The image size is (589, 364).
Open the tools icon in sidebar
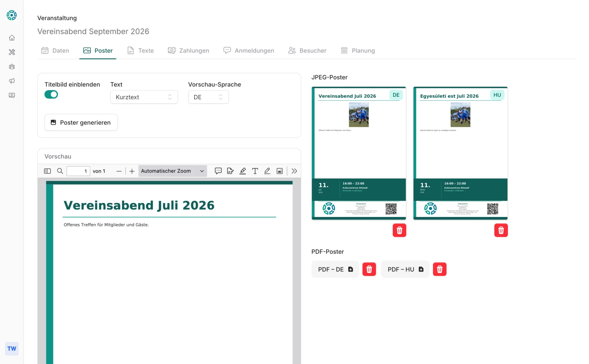pyautogui.click(x=12, y=52)
